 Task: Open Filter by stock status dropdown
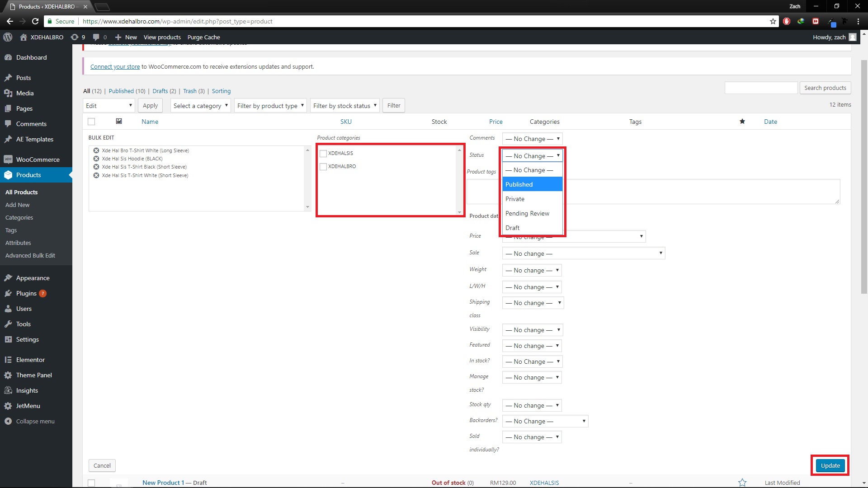(344, 106)
